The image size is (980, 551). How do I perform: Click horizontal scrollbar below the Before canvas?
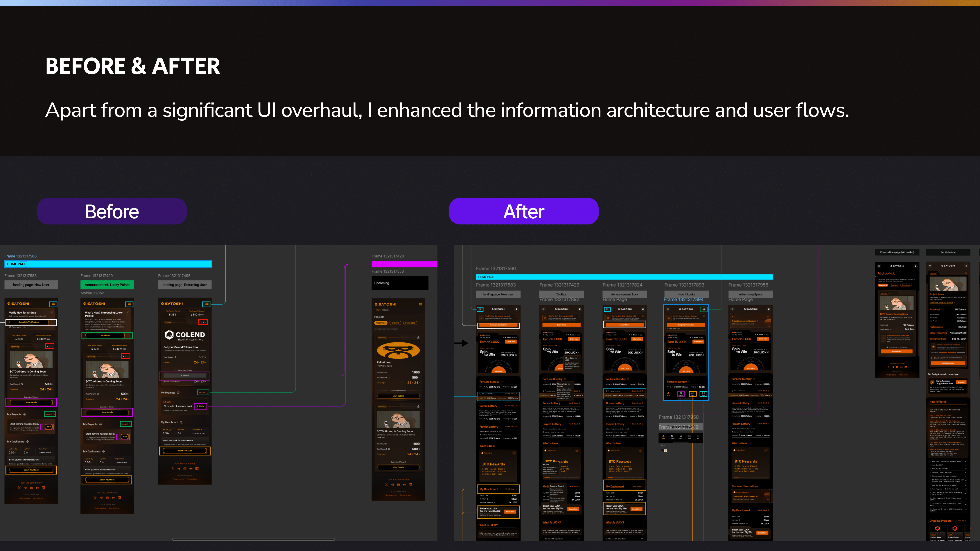coord(253,539)
